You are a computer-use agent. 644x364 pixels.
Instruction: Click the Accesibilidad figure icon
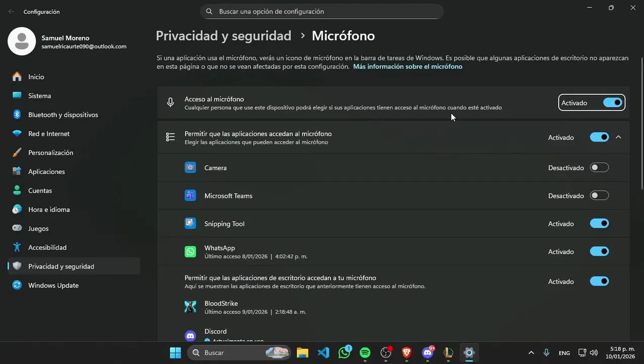pyautogui.click(x=17, y=247)
